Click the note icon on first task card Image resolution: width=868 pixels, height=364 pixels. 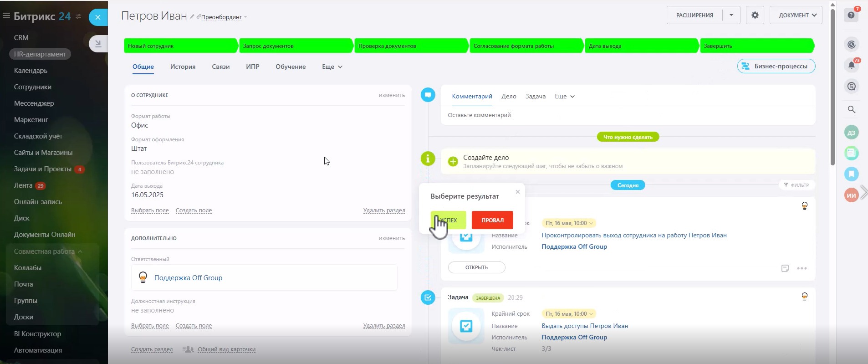(785, 268)
